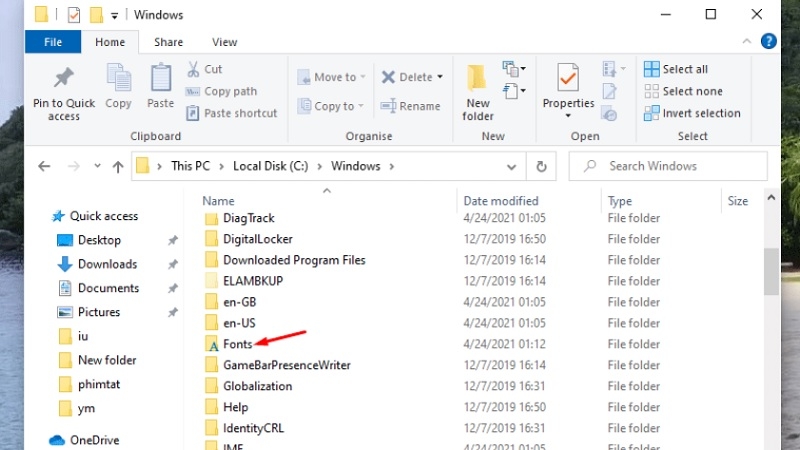Open the Copy to dropdown
800x450 pixels.
(x=331, y=106)
